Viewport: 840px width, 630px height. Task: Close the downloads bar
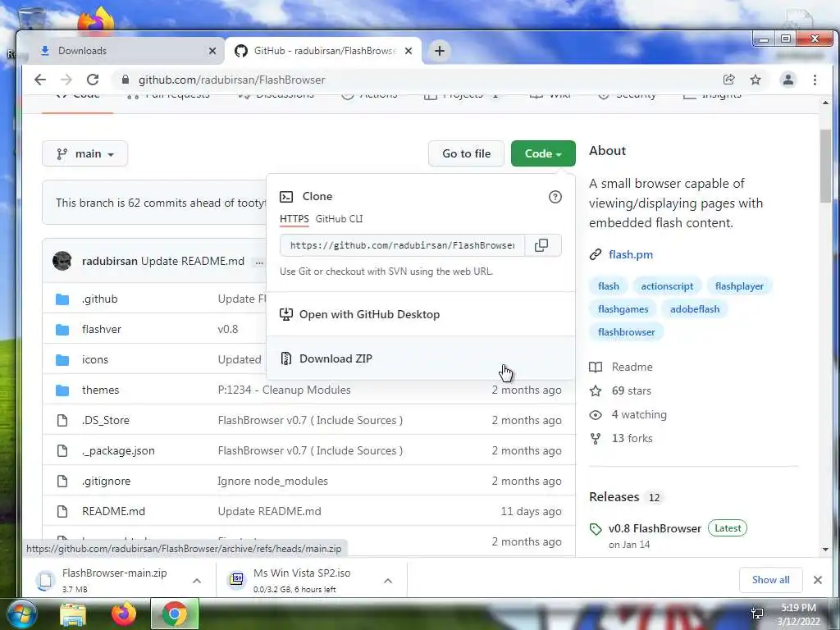[818, 580]
